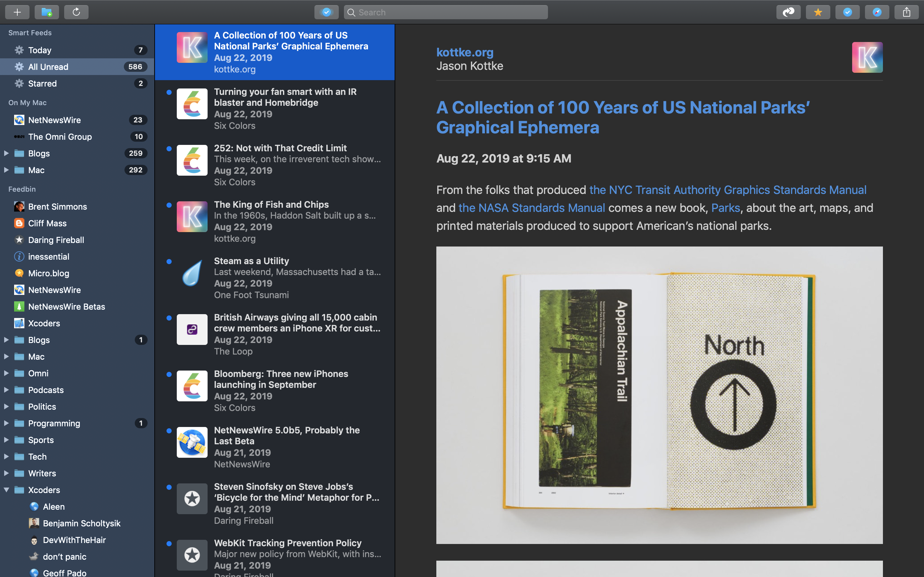
Task: Go to next unread article
Action: click(x=788, y=12)
